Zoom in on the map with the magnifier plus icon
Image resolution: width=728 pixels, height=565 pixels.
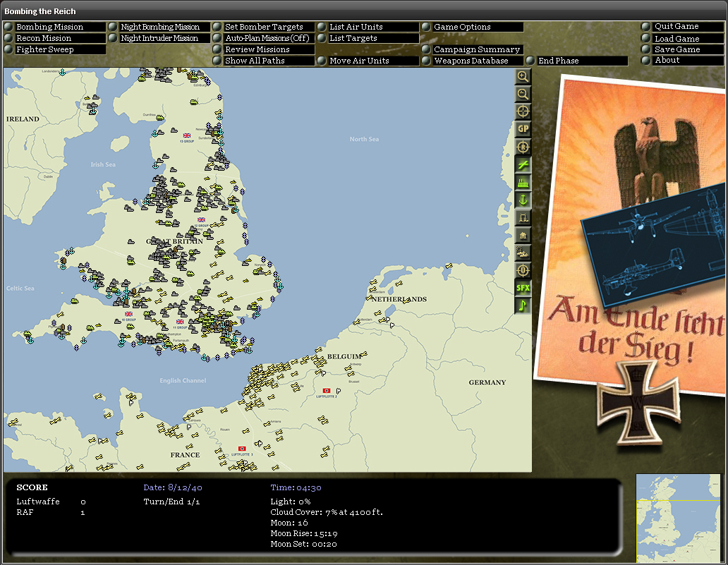pos(523,77)
